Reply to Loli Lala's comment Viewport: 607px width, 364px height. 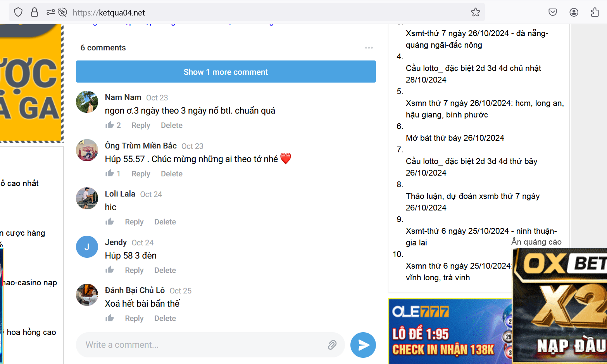pyautogui.click(x=134, y=222)
